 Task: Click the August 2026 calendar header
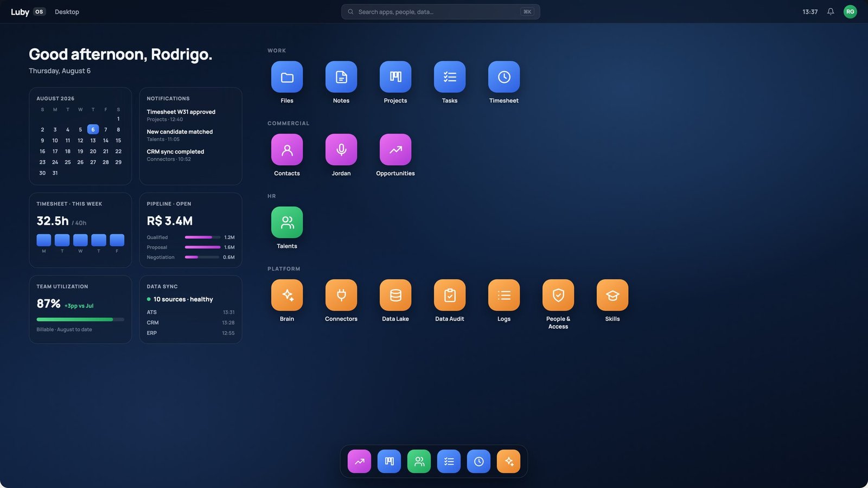pos(55,99)
